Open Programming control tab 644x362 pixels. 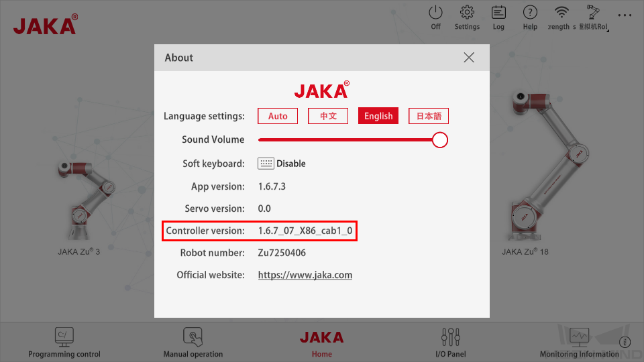click(x=64, y=343)
